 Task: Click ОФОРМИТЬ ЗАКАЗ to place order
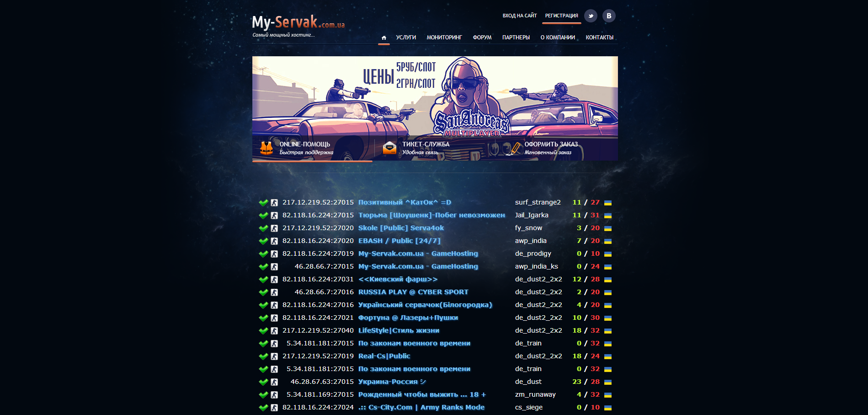coord(551,144)
